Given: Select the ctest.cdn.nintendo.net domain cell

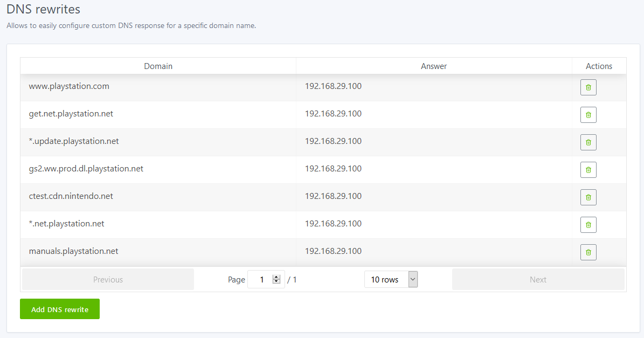Looking at the screenshot, I should (x=158, y=197).
